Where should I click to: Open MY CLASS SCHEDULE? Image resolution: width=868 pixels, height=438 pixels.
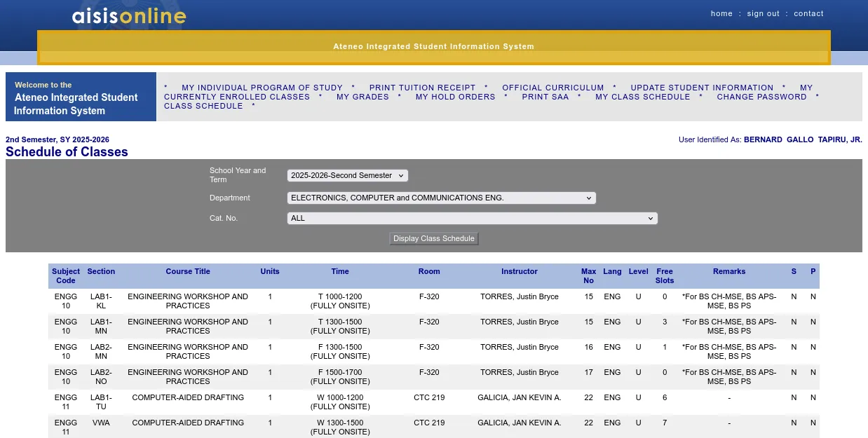point(642,97)
